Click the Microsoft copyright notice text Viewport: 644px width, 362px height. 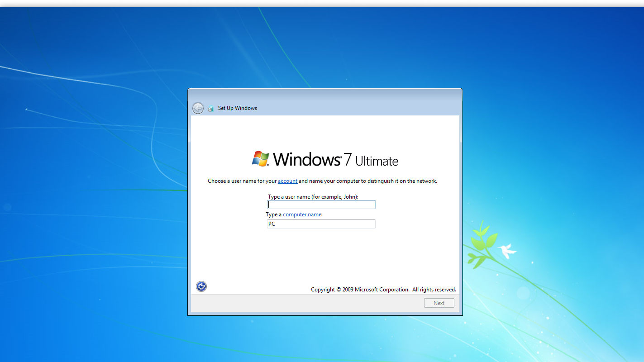383,290
